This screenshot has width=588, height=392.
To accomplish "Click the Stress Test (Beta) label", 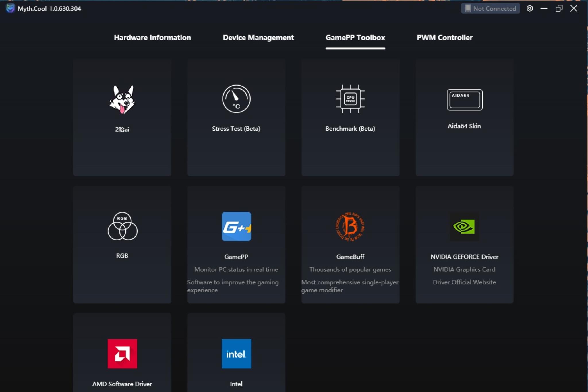I will pyautogui.click(x=236, y=129).
